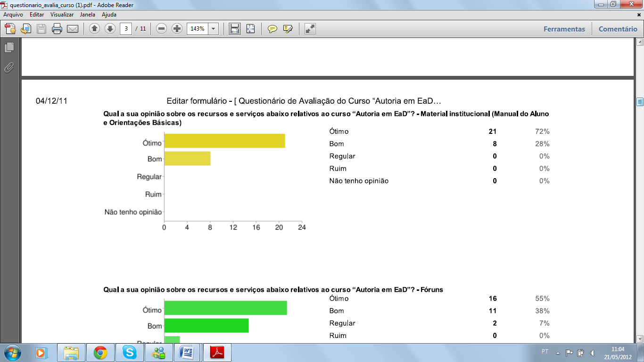Click 'Não tenho opinião' in results table
This screenshot has width=644, height=362.
click(x=359, y=181)
